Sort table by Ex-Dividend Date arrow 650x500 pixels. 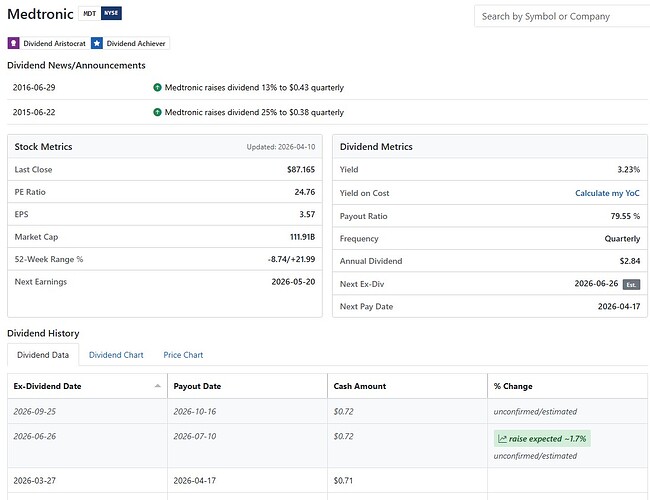[x=158, y=386]
